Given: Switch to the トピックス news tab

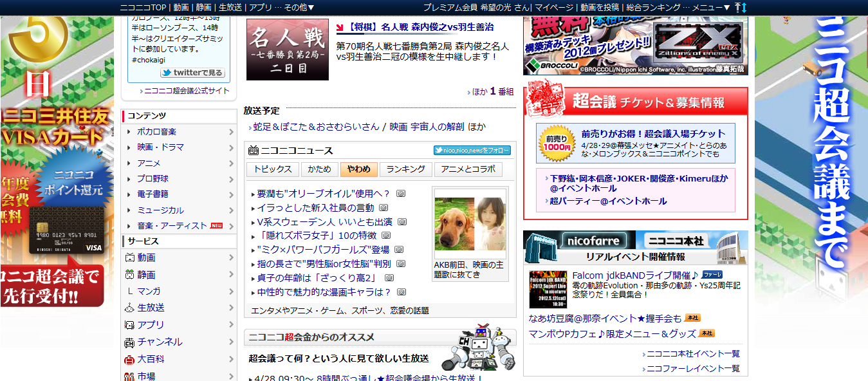Looking at the screenshot, I should (272, 169).
